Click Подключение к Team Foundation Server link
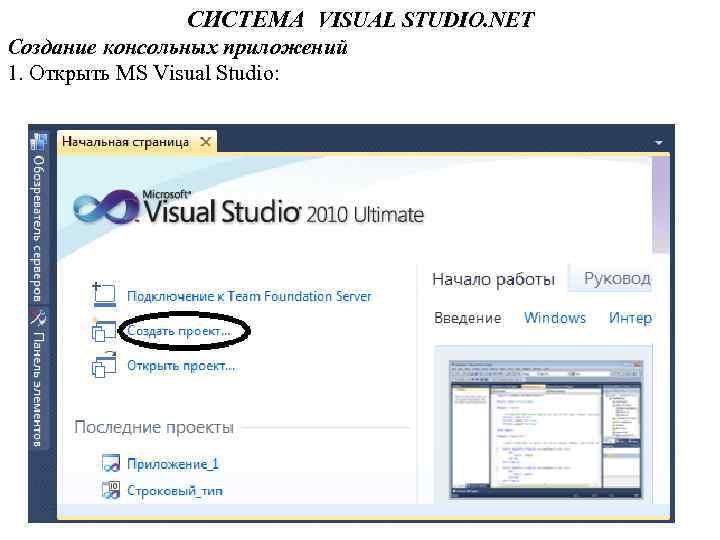720x540 pixels. [249, 296]
